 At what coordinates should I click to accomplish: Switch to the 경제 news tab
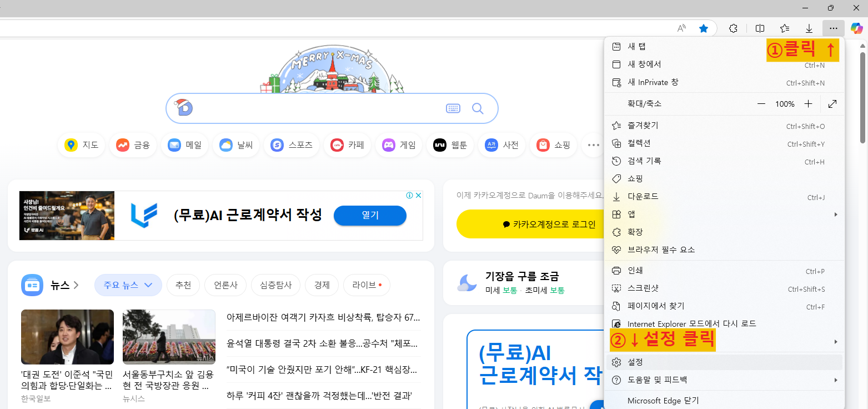pos(322,285)
